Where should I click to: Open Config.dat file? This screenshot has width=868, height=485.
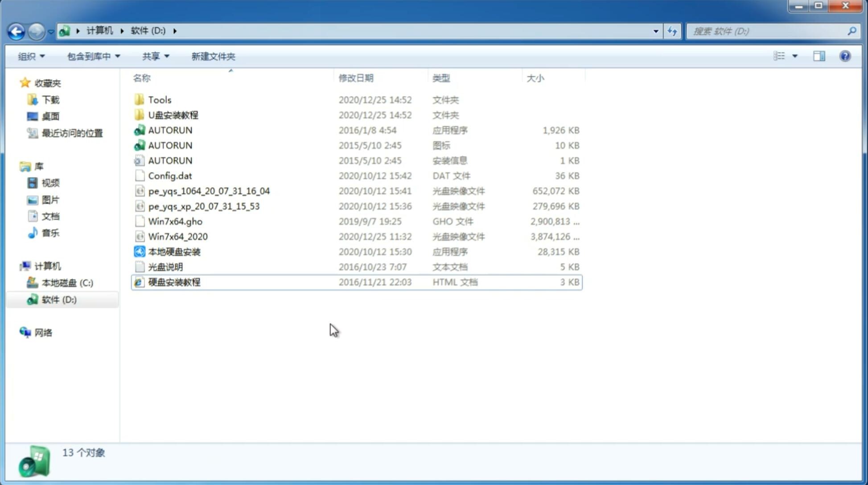(x=170, y=175)
